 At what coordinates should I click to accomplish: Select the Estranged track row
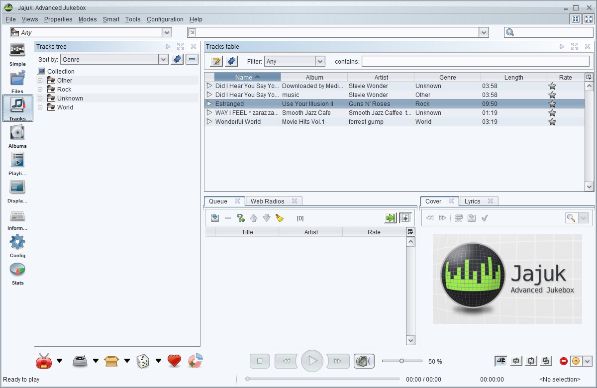click(394, 104)
